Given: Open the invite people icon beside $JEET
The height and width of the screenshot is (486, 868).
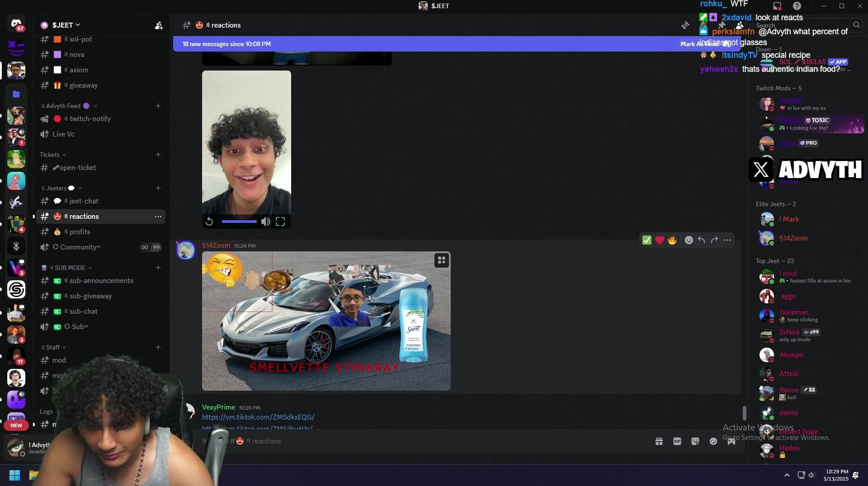Looking at the screenshot, I should click(159, 25).
